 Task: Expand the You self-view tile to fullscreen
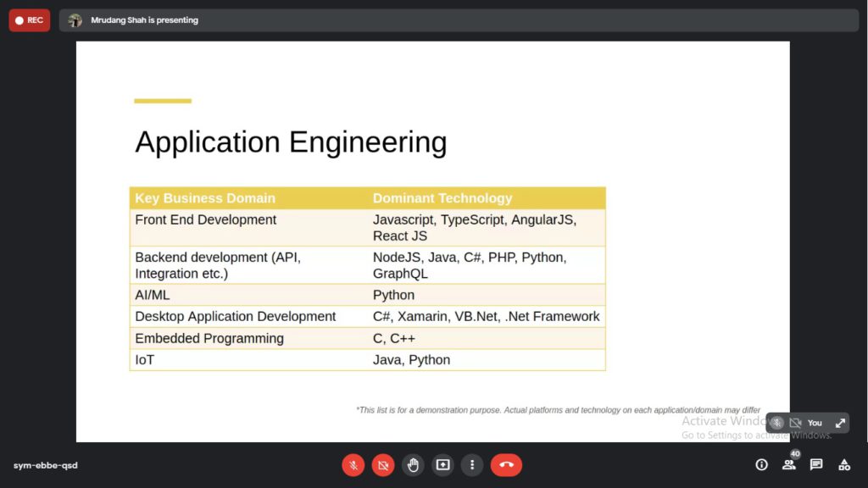[x=839, y=422]
